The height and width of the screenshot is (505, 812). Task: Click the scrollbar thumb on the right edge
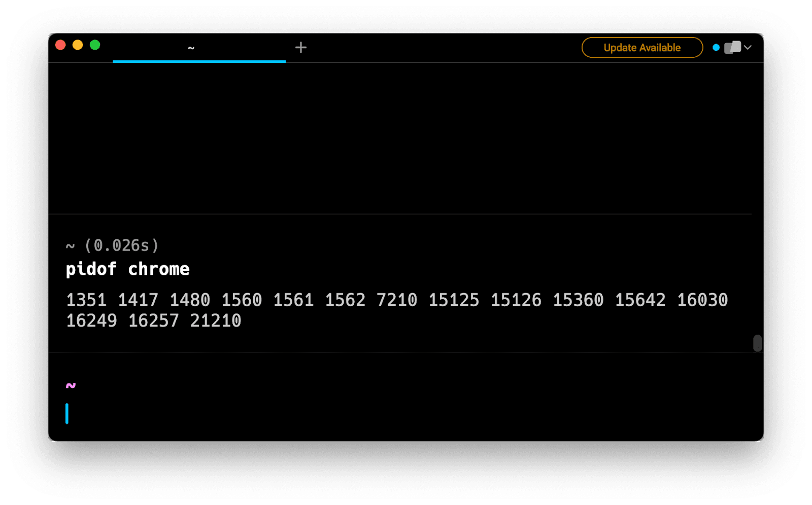pos(757,343)
